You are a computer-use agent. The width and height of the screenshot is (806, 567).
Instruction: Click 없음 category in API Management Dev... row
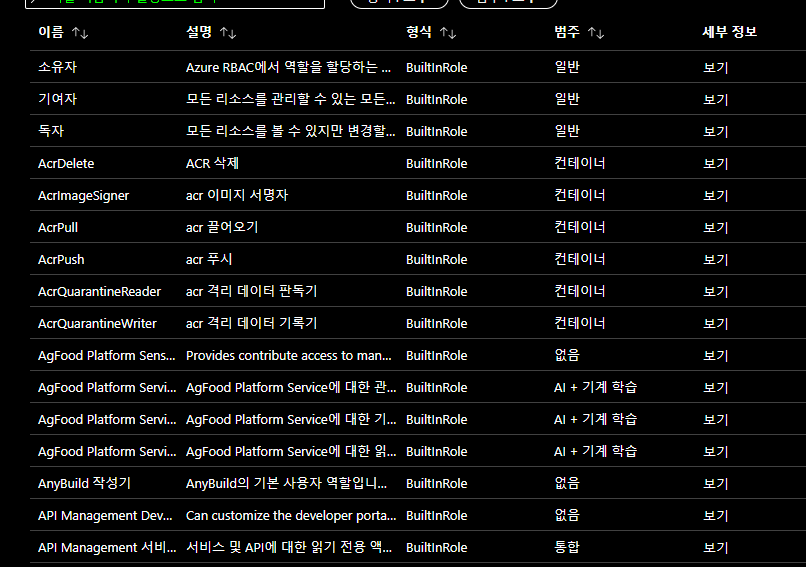pos(567,516)
